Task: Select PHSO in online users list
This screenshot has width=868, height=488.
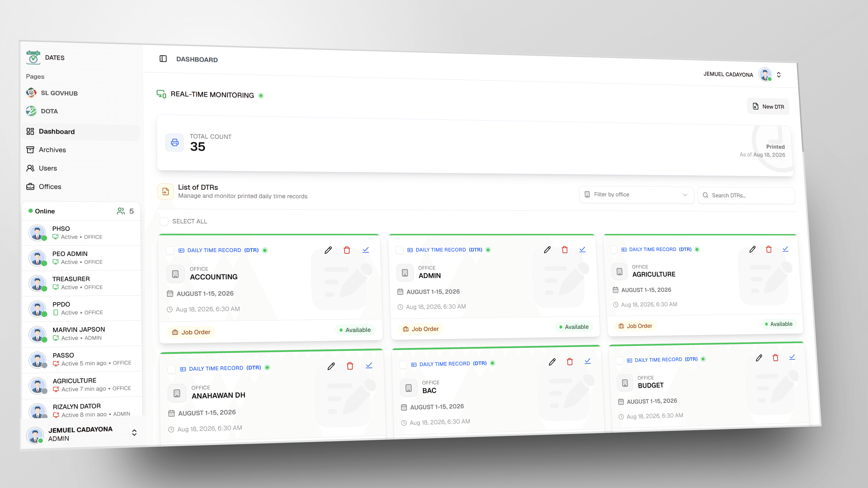Action: pos(82,233)
